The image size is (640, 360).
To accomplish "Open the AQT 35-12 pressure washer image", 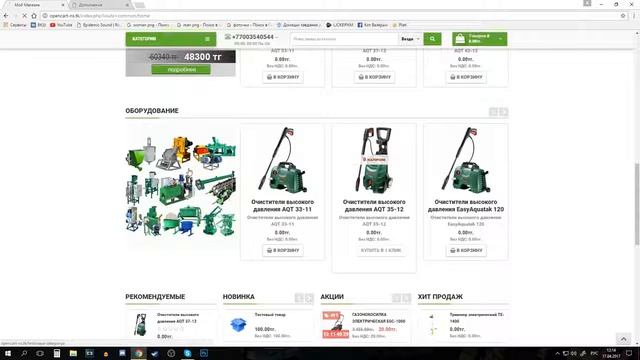I will 374,160.
